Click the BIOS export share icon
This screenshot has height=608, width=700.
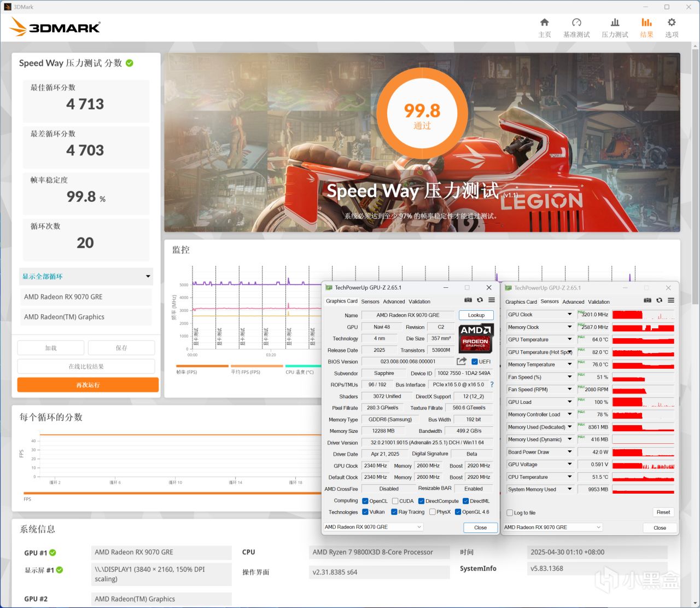point(462,361)
